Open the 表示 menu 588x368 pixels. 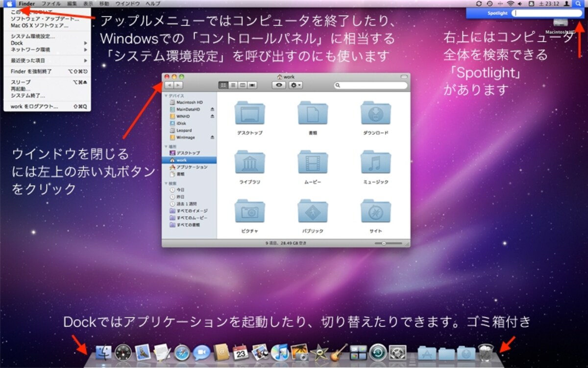(x=88, y=3)
